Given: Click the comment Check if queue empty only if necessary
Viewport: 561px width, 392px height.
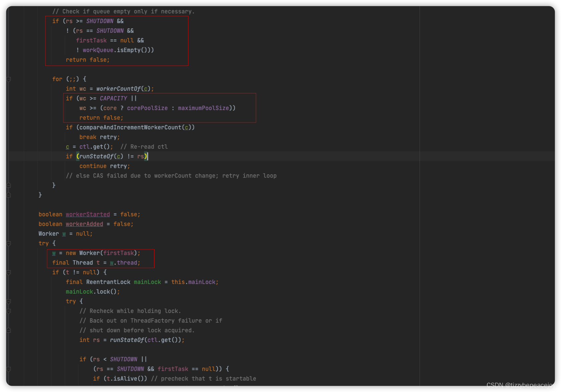Looking at the screenshot, I should pyautogui.click(x=123, y=11).
